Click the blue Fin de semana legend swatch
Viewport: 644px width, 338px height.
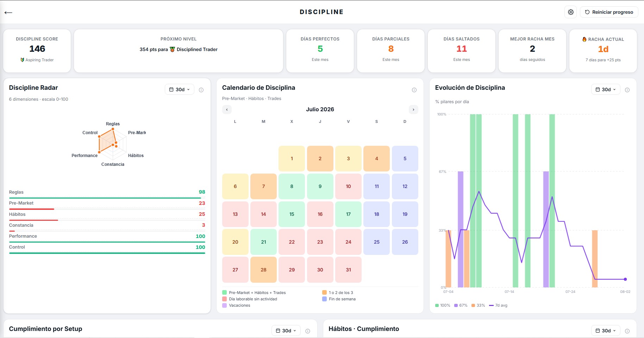pyautogui.click(x=324, y=299)
